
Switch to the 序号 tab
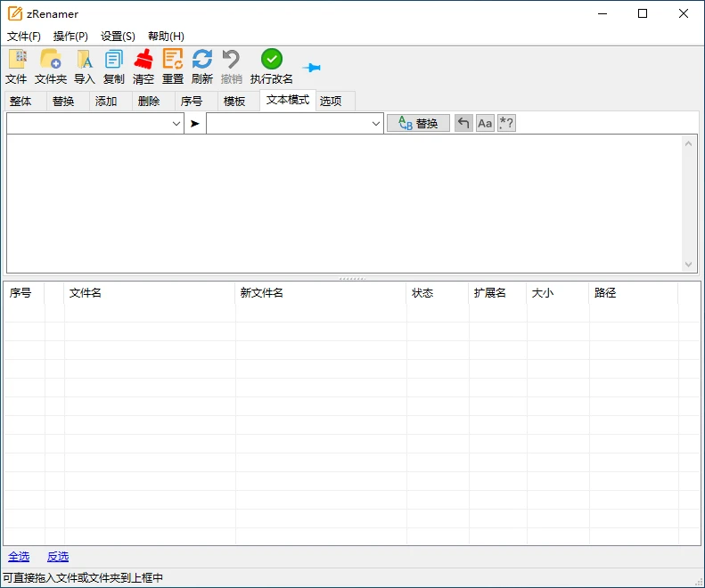click(x=192, y=102)
